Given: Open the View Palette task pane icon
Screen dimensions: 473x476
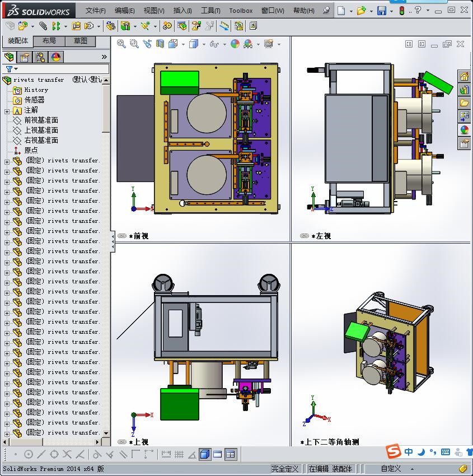Looking at the screenshot, I should [x=464, y=116].
